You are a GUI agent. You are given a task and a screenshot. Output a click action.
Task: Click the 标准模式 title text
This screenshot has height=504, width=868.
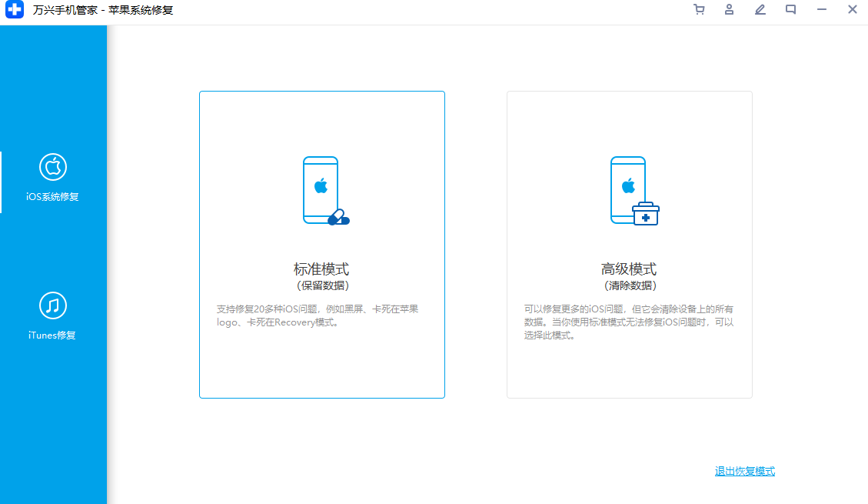[x=321, y=269]
